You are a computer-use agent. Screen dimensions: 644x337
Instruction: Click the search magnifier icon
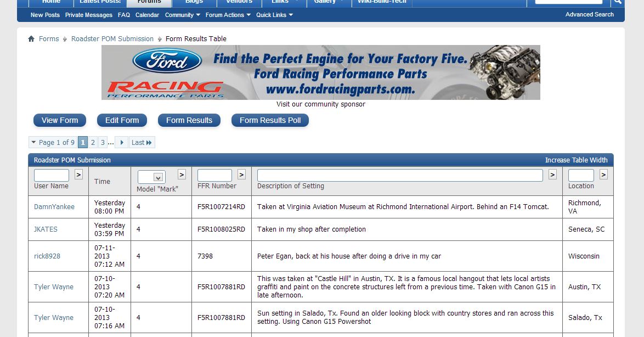click(618, 2)
